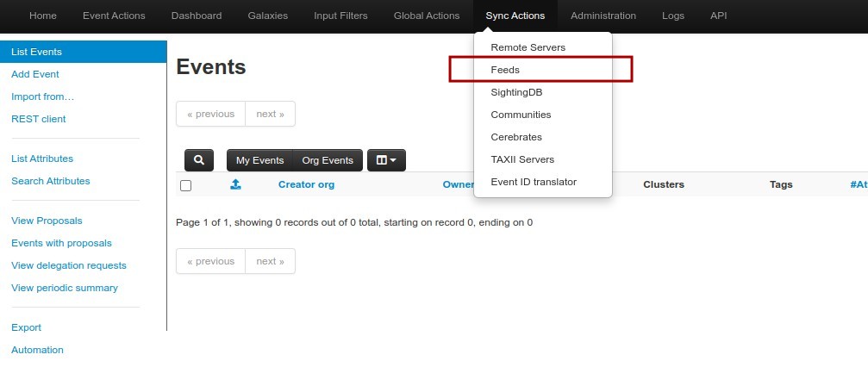Open the Galaxies navigation menu

[x=267, y=16]
